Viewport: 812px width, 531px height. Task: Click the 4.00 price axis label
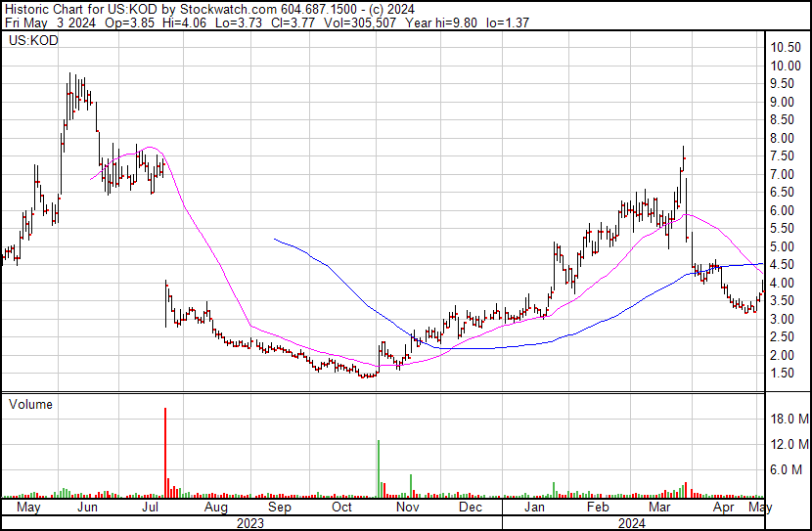click(x=782, y=283)
